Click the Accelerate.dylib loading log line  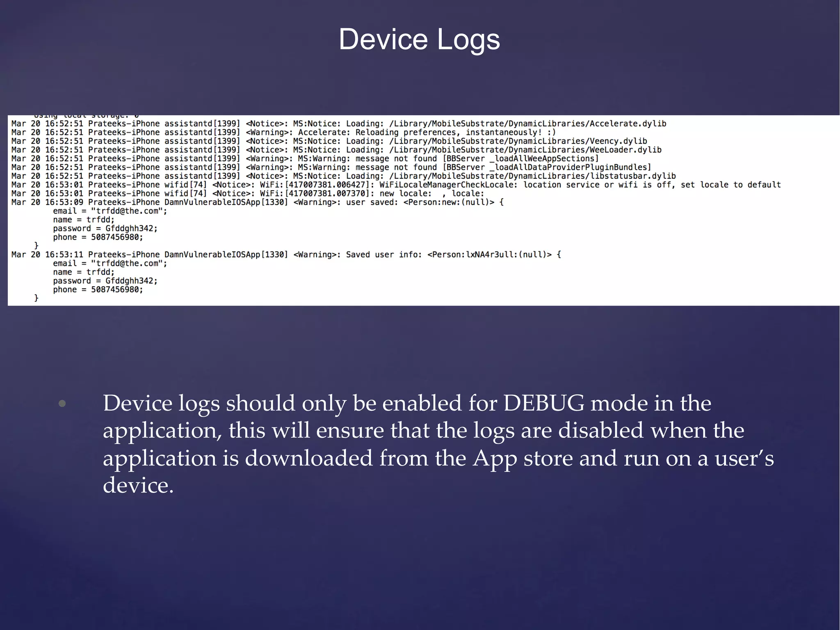(x=339, y=124)
